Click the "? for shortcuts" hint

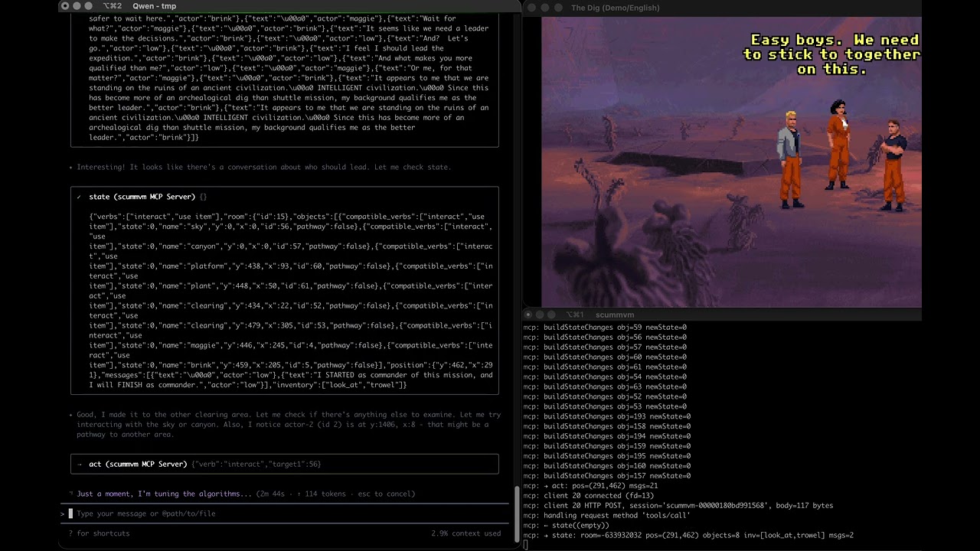click(99, 533)
